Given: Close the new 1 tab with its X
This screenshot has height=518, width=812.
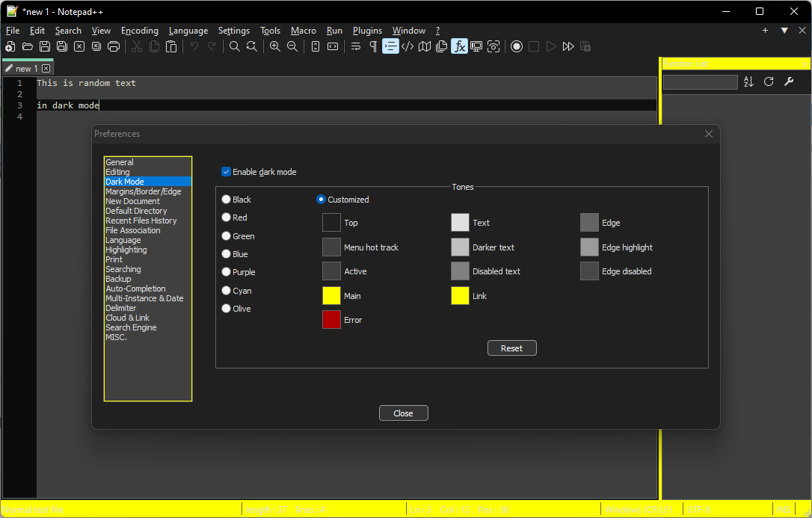Looking at the screenshot, I should (46, 68).
